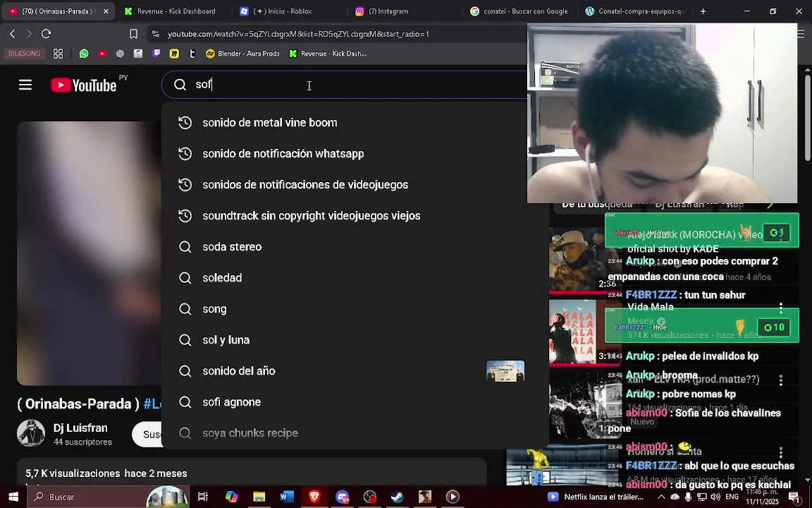Open the grid apps bookmark icon

pyautogui.click(x=58, y=54)
